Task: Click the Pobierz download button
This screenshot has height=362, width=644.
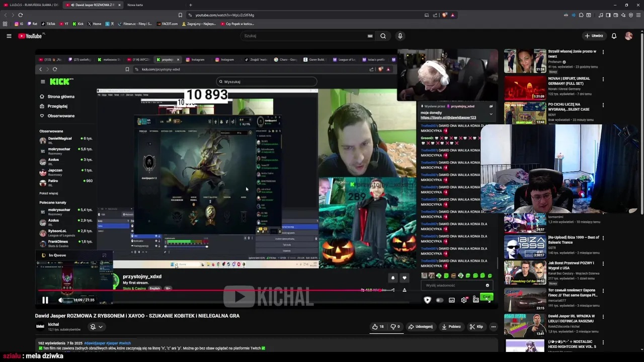Action: click(x=451, y=327)
